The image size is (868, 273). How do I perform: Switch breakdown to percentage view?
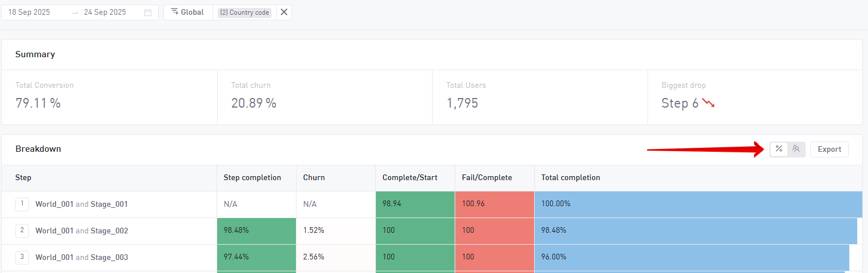pos(779,149)
